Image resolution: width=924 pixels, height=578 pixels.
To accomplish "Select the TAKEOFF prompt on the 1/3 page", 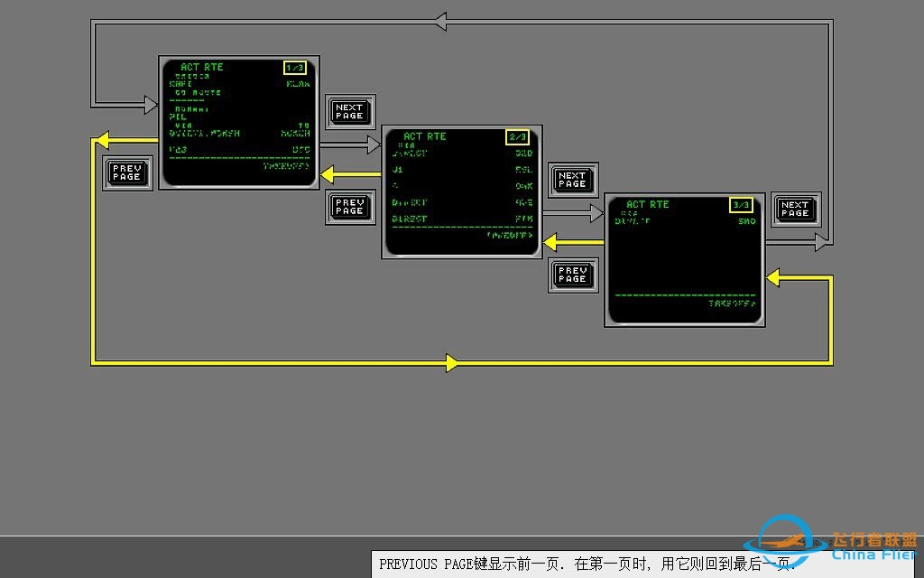I will click(285, 166).
